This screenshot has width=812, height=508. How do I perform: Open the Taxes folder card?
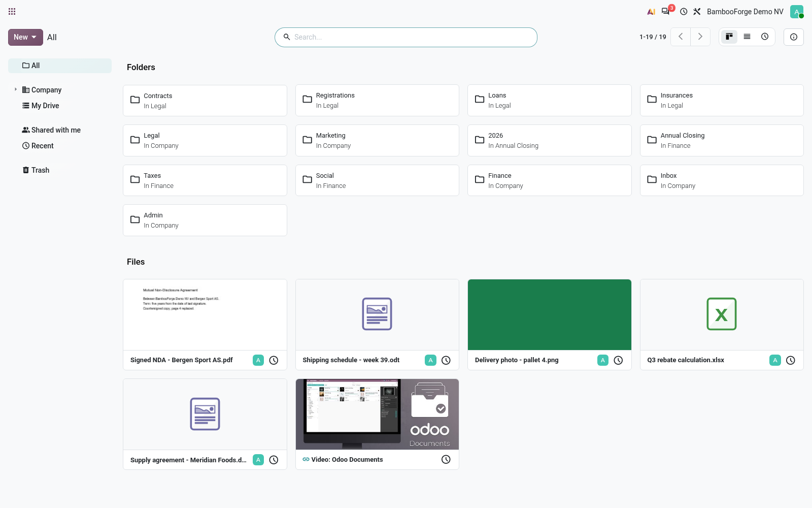[205, 180]
